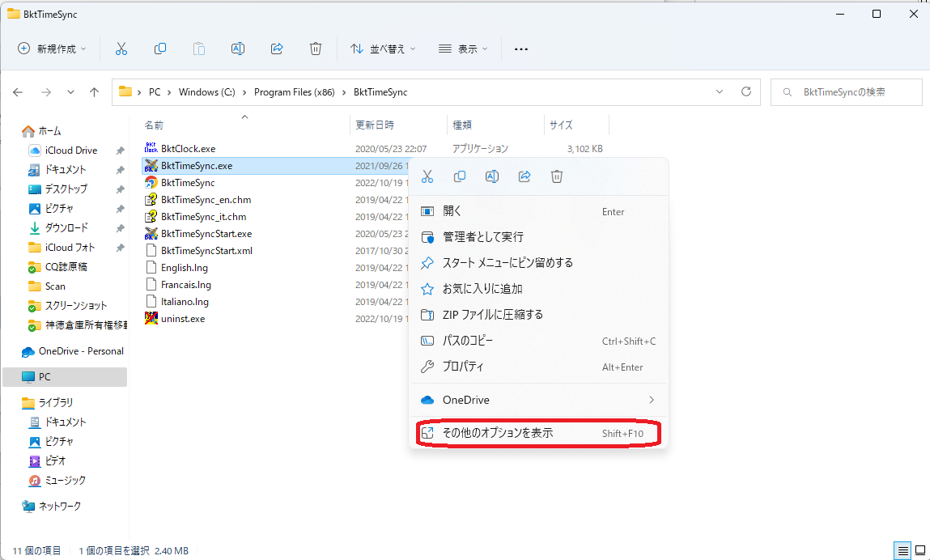
Task: Switch to large icons view in status bar
Action: (x=920, y=550)
